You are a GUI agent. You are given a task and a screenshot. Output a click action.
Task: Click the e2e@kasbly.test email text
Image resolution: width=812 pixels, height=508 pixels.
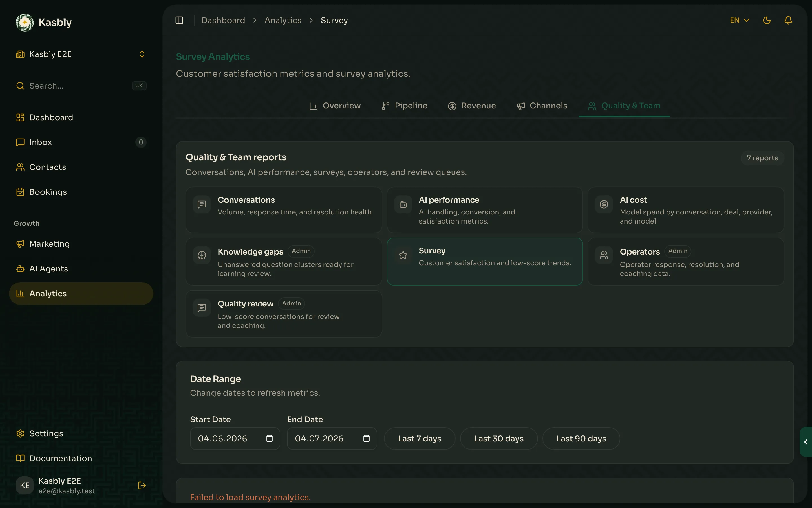67,491
